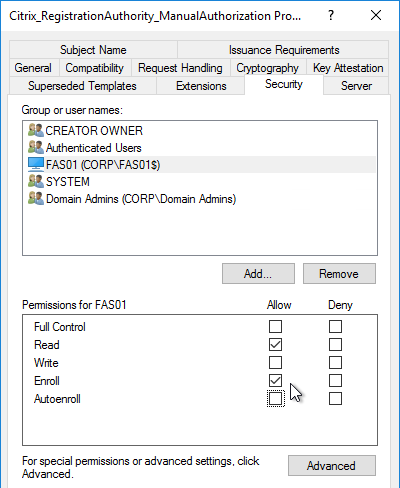
Task: Tick Allow Autoenroll checkbox
Action: pyautogui.click(x=275, y=399)
